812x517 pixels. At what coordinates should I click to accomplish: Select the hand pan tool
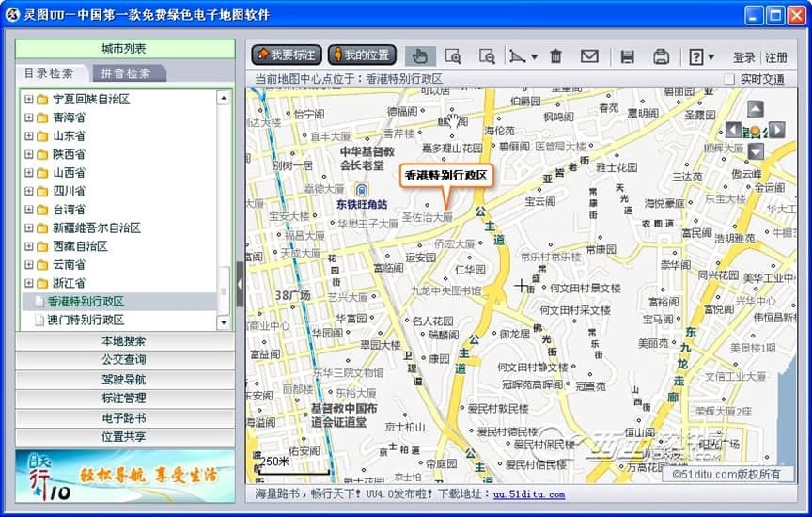click(421, 56)
